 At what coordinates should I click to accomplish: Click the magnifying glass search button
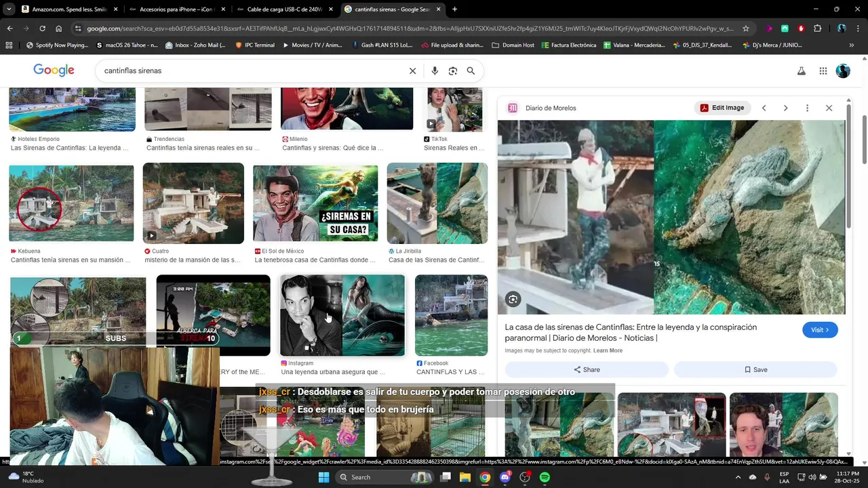pyautogui.click(x=471, y=70)
